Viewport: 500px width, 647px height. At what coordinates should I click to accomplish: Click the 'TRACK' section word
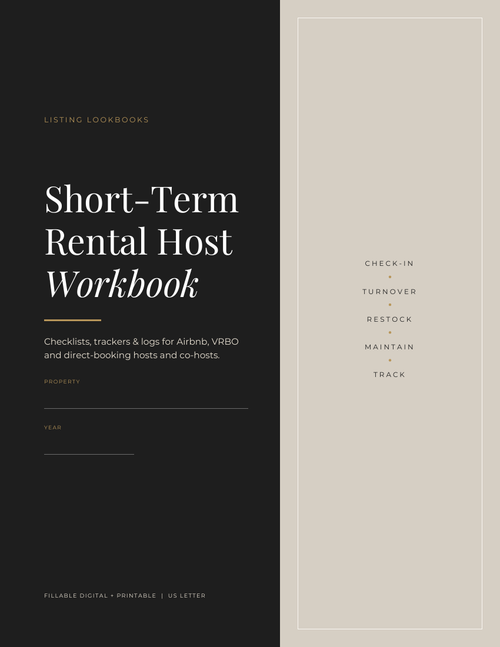pos(389,374)
